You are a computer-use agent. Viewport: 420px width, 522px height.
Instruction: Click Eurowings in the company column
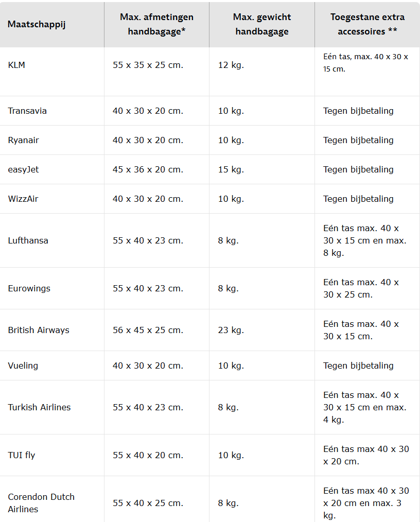[29, 288]
